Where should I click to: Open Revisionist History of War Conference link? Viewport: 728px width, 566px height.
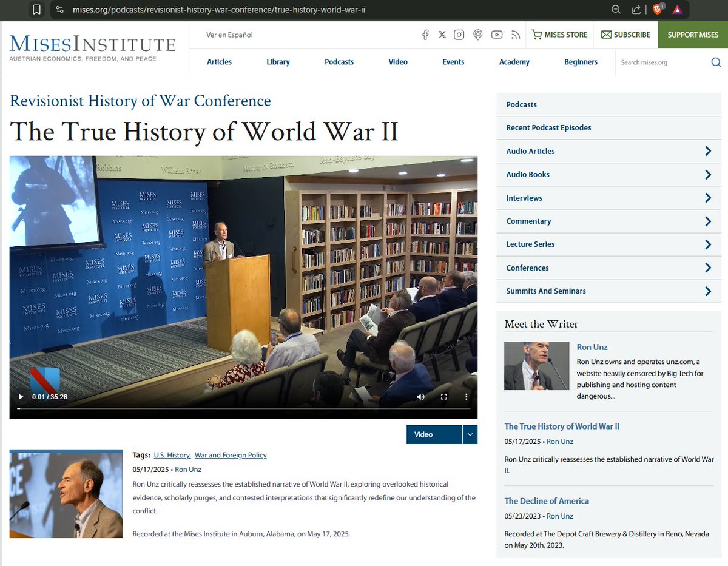click(x=140, y=101)
